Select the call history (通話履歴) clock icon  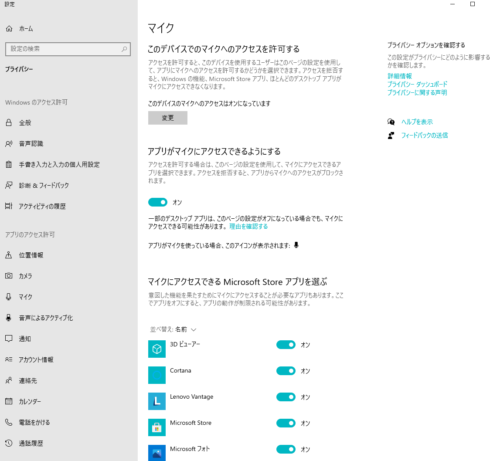click(x=9, y=443)
